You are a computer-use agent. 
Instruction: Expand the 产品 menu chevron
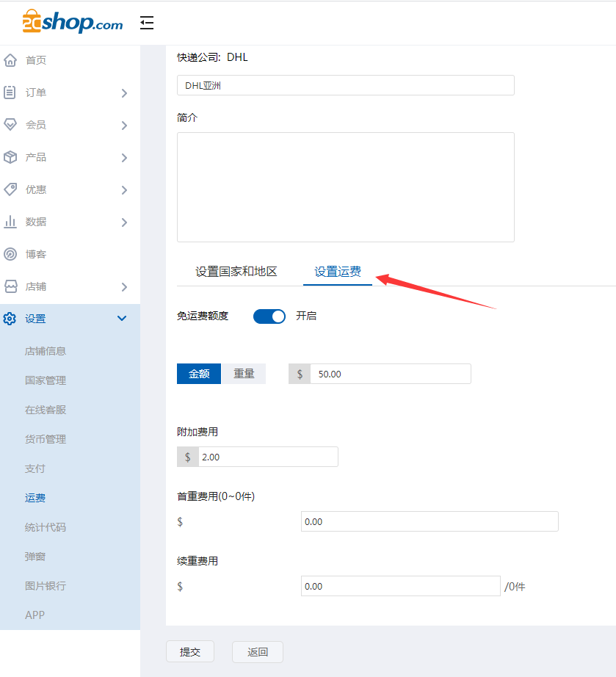tap(124, 158)
